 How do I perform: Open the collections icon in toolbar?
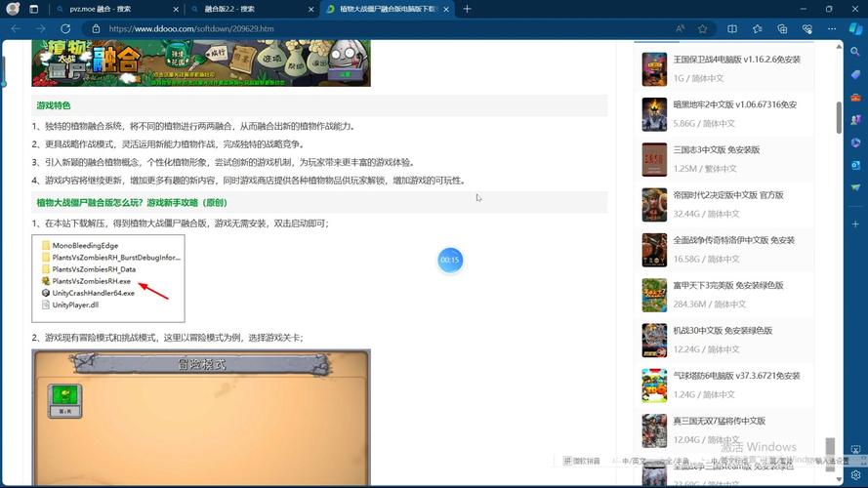[x=782, y=28]
